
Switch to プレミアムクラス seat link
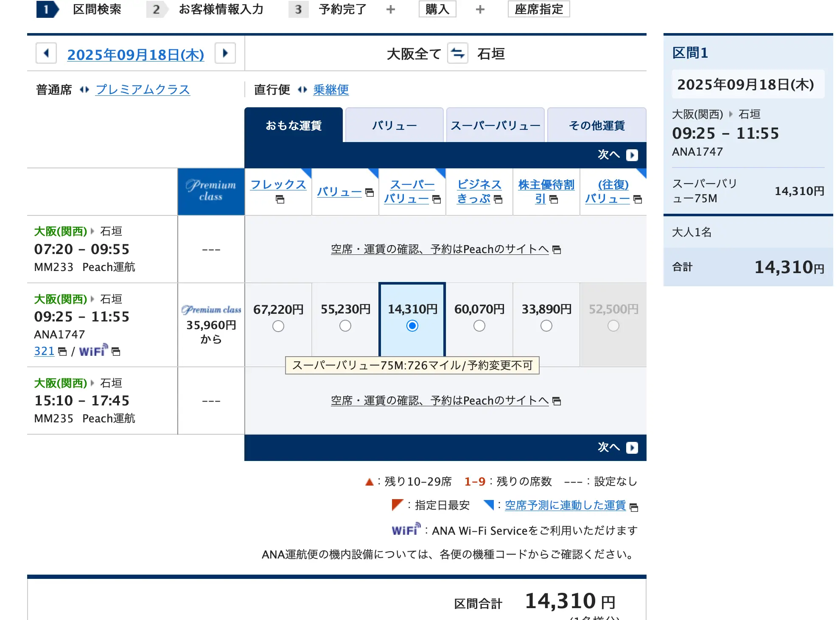(143, 89)
